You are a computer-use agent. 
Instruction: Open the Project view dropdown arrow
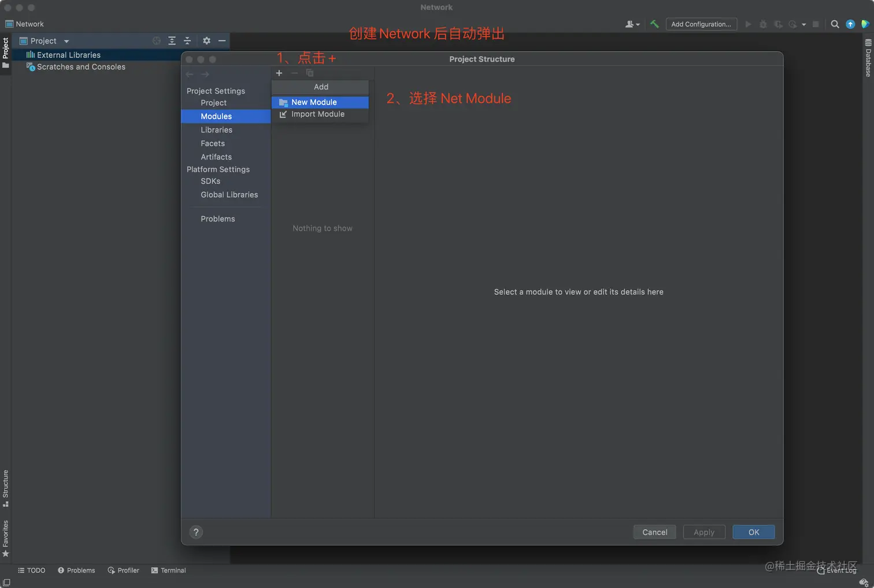tap(66, 41)
